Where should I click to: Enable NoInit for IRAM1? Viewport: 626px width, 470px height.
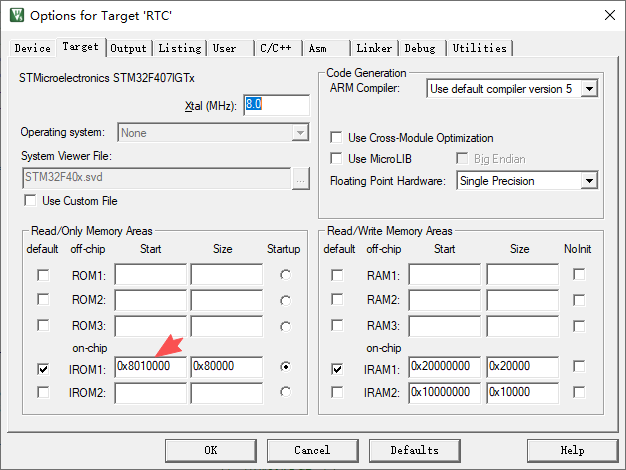click(x=579, y=366)
